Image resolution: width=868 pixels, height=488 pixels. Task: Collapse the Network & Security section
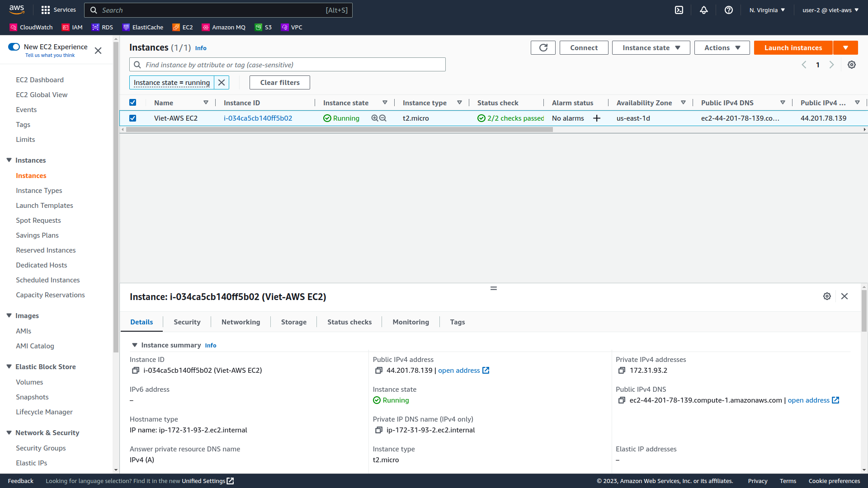click(x=9, y=432)
